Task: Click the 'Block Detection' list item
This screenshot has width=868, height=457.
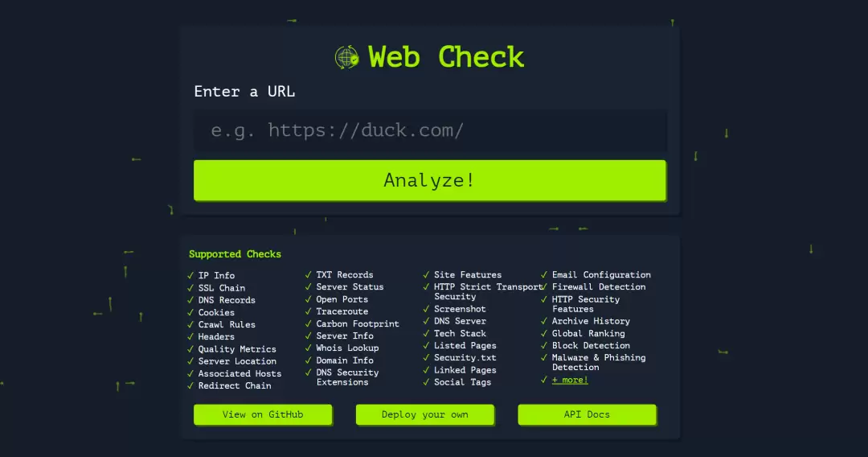Action: point(591,346)
